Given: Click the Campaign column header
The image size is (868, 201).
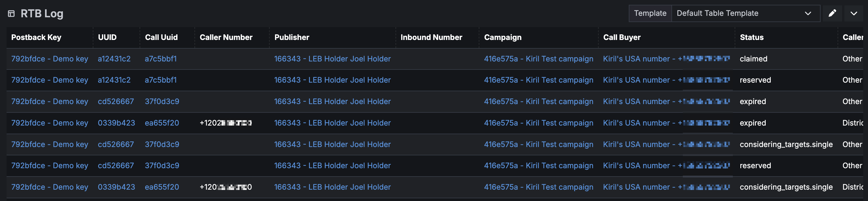Looking at the screenshot, I should coord(503,37).
